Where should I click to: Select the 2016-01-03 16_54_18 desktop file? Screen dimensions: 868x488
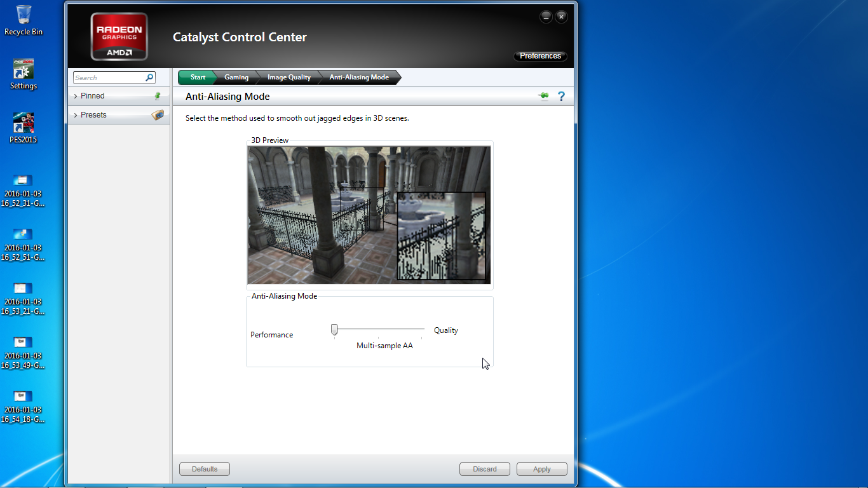(x=24, y=407)
